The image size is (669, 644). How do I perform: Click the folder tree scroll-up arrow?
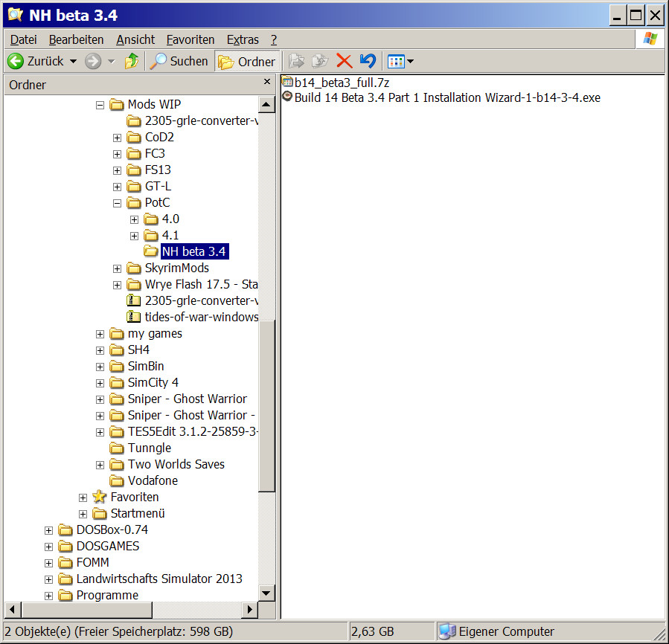266,105
